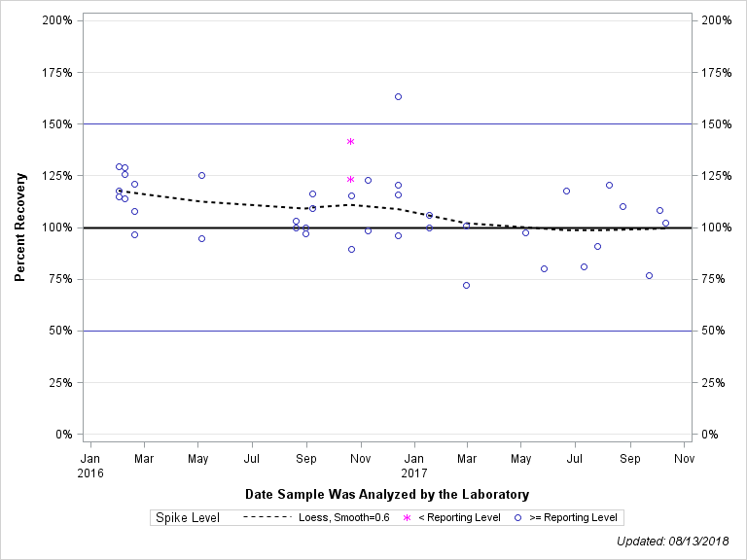Image resolution: width=747 pixels, height=560 pixels.
Task: Click the 175% label on the left axis
Action: [x=57, y=72]
